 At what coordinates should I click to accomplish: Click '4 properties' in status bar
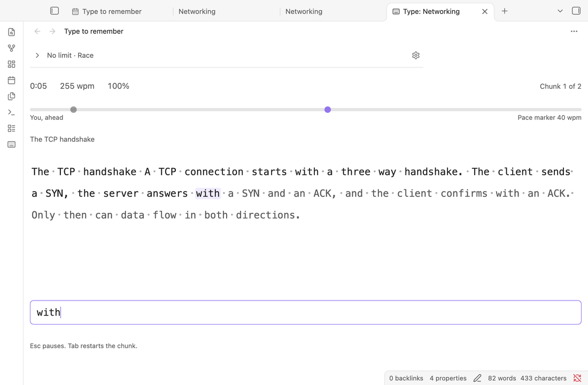(x=448, y=378)
